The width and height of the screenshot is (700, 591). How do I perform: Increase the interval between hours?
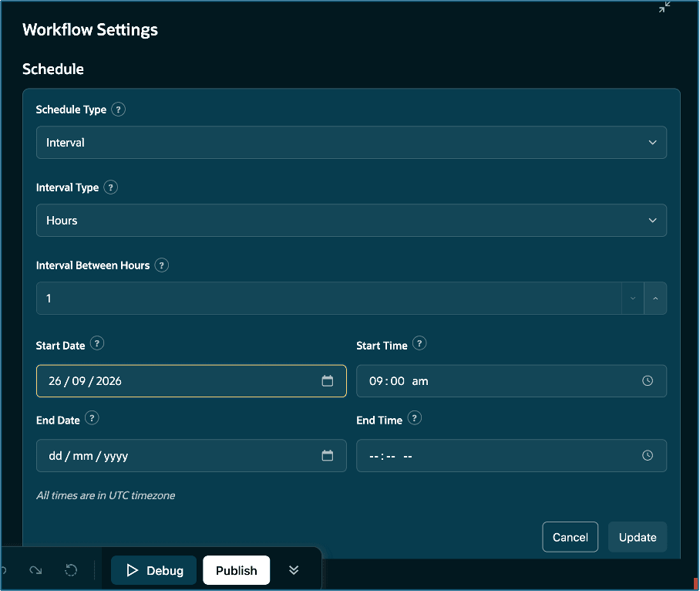(x=655, y=299)
